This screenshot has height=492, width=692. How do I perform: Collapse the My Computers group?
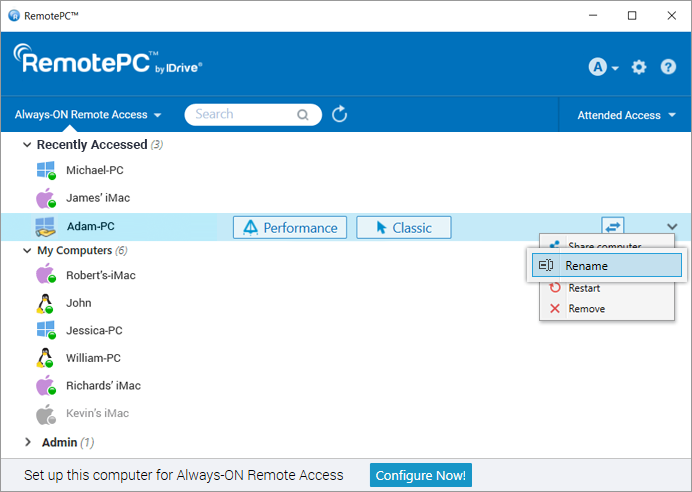tap(27, 251)
